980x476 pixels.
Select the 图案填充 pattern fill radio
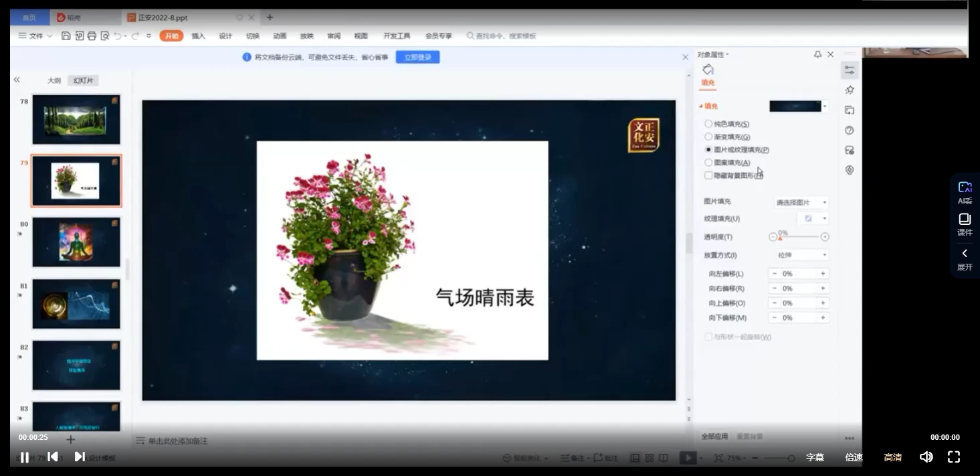[x=708, y=162]
